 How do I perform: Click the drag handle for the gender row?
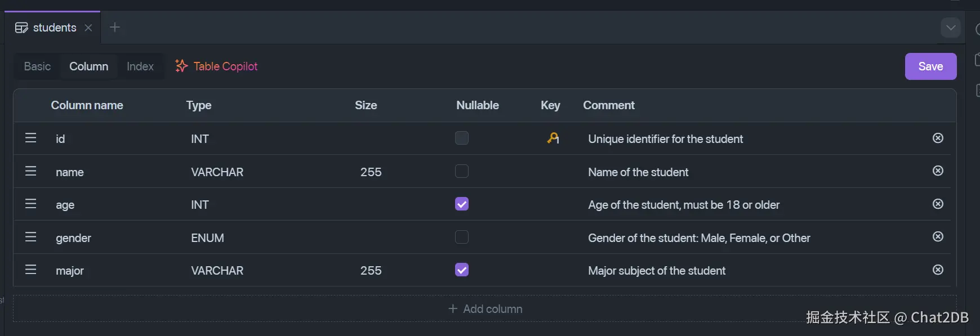(31, 237)
